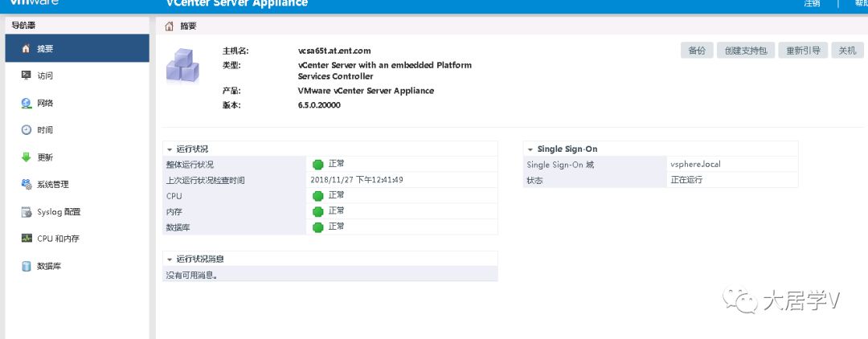The width and height of the screenshot is (868, 339).
Task: Click the home icon beside 摘要 in sidebar
Action: (x=26, y=49)
